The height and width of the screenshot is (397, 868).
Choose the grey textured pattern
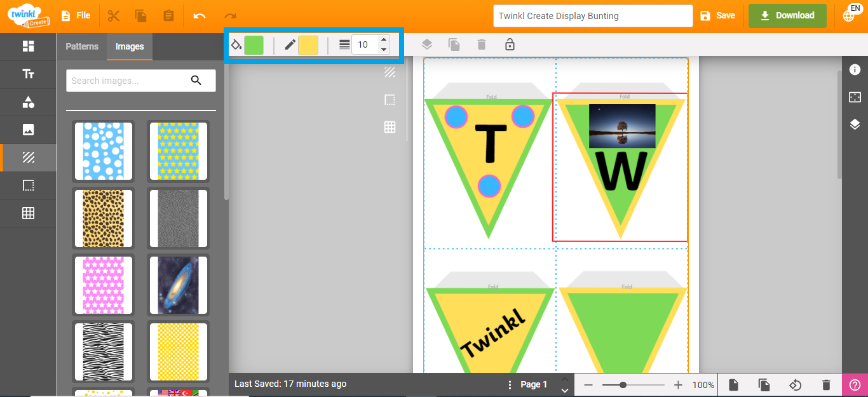[x=178, y=219]
